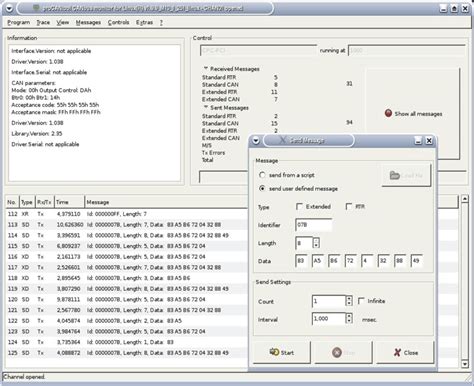This screenshot has width=474, height=386.
Task: Increase the Interval value with up arrow
Action: (349, 316)
